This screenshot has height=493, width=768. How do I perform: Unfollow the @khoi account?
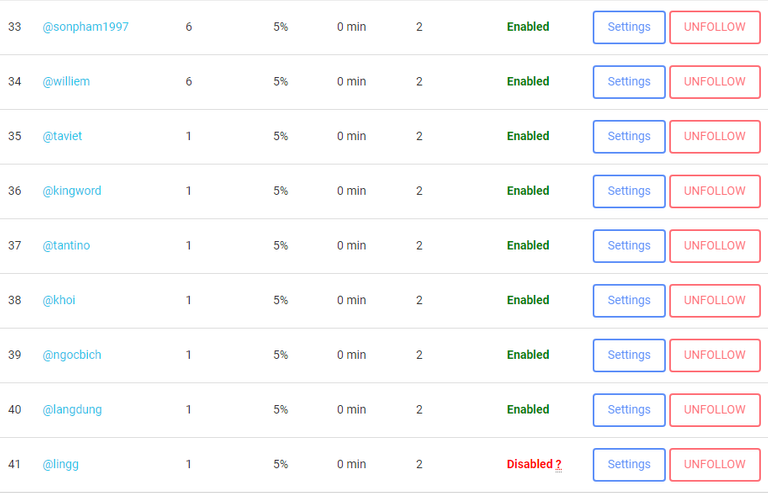[x=715, y=300]
